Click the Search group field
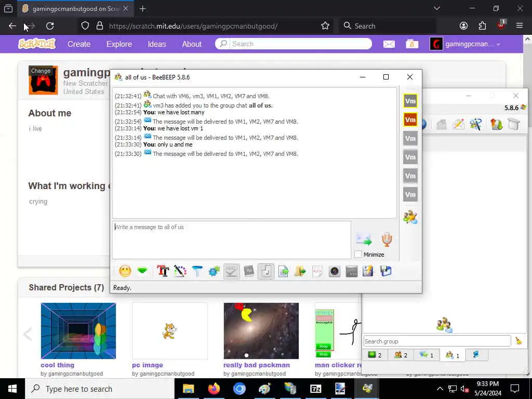This screenshot has width=532, height=399. [437, 341]
